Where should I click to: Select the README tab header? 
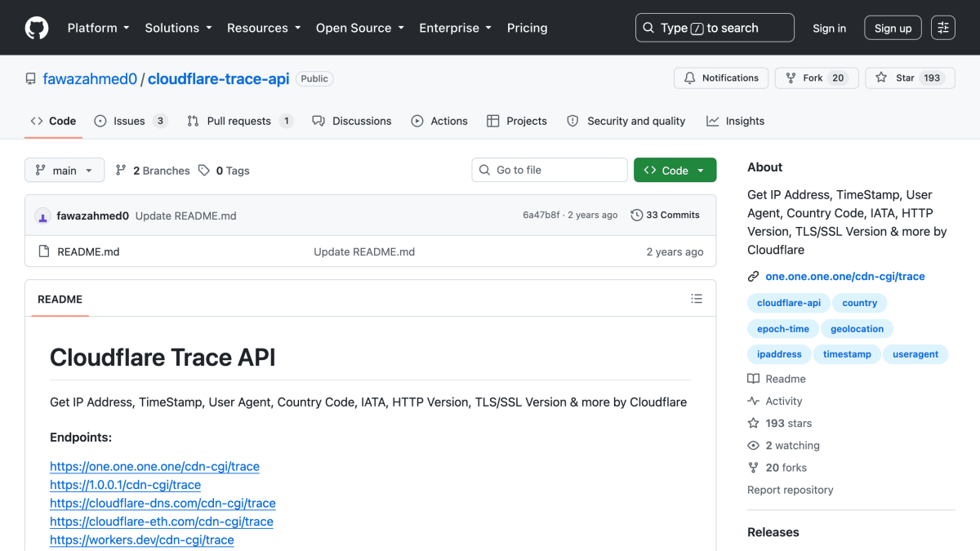[60, 299]
